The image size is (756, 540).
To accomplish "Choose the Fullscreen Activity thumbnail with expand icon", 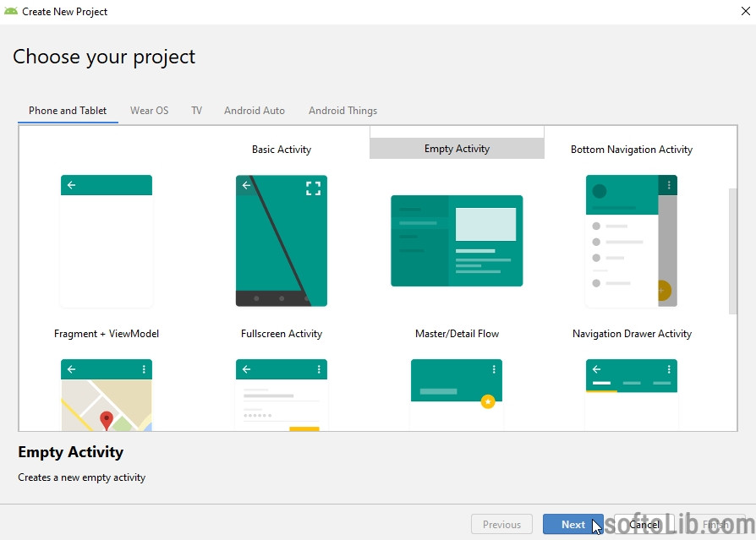I will tap(282, 241).
